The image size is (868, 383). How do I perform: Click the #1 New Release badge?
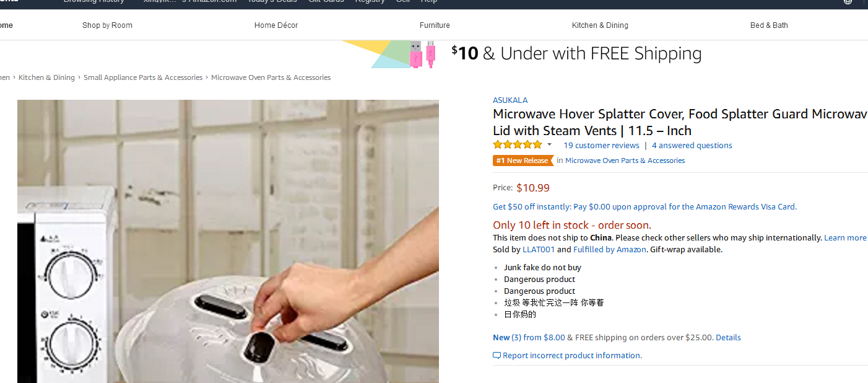click(x=523, y=161)
